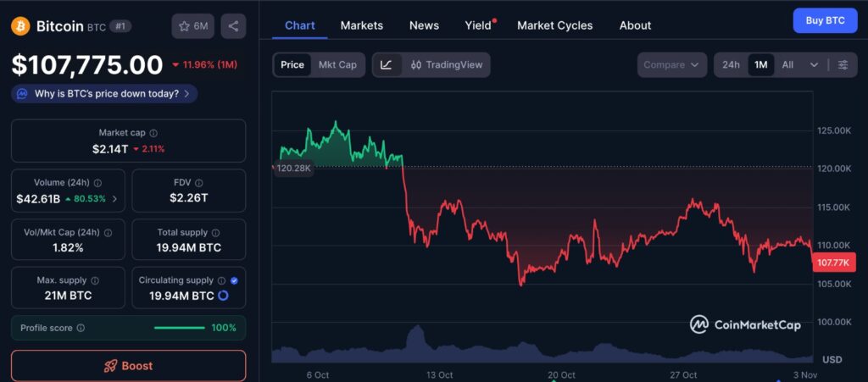Screen dimensions: 868x382
Task: Open the Markets tab
Action: (361, 25)
